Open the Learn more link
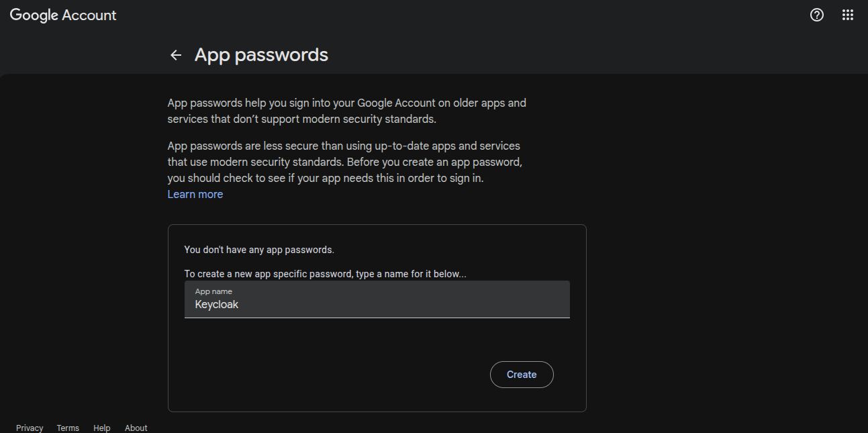This screenshot has width=868, height=433. coord(195,194)
